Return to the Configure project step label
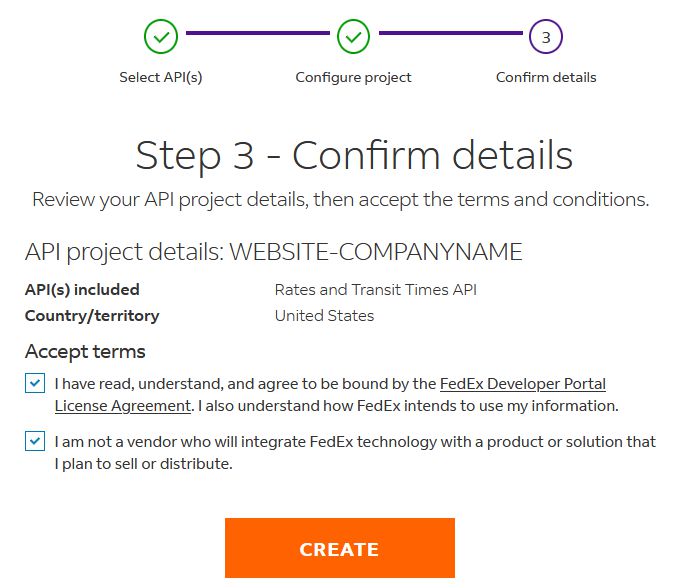696x588 pixels. [353, 77]
